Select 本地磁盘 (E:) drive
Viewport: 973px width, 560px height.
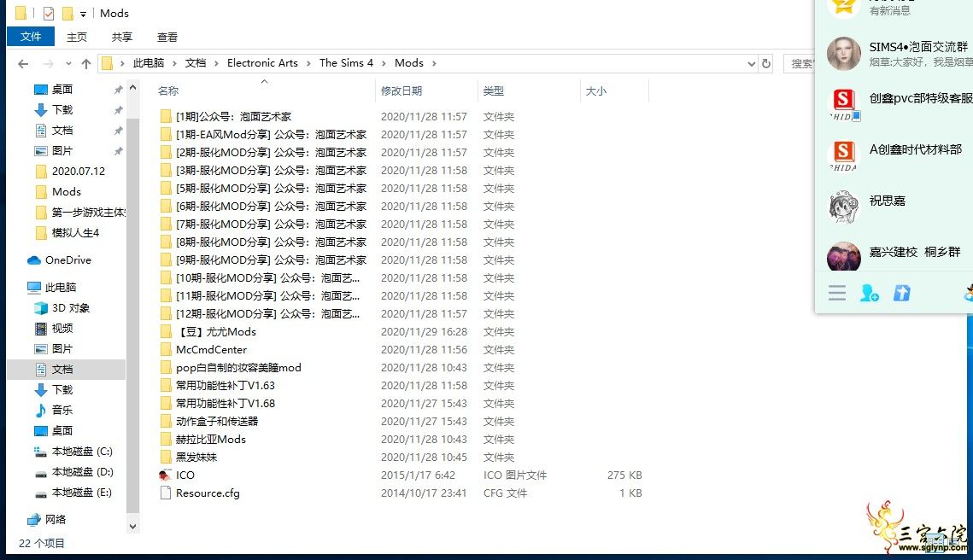click(x=82, y=492)
